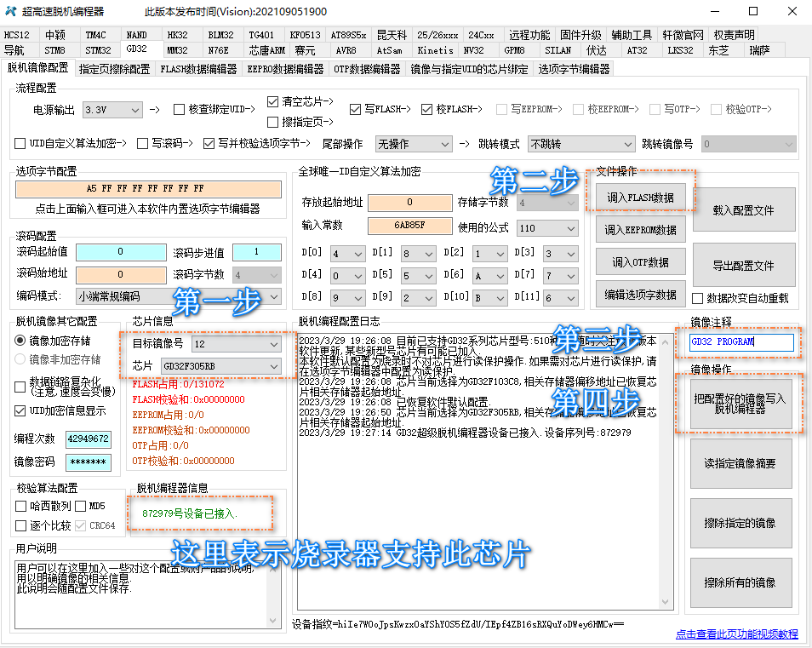Enable UID自定义算法加密 checkbox
This screenshot has width=812, height=648.
(20, 144)
